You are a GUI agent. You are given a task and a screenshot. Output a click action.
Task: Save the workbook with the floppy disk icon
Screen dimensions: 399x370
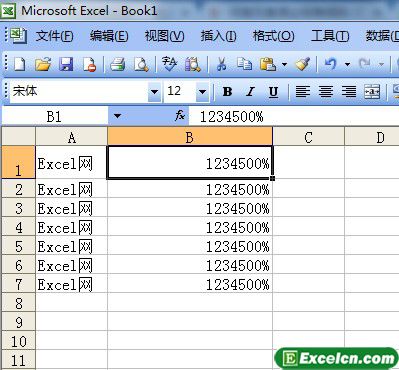[66, 63]
